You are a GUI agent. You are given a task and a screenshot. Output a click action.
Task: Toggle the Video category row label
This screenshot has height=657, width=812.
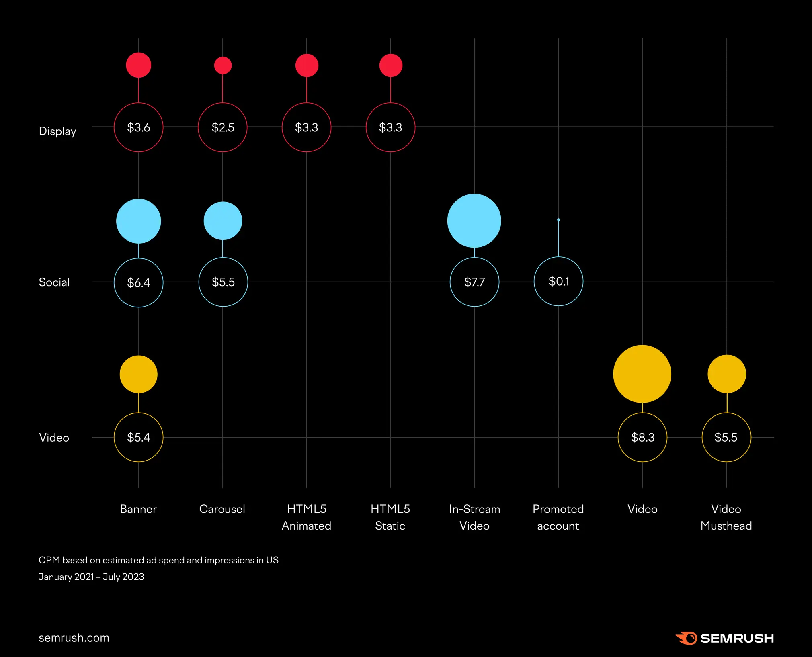53,435
